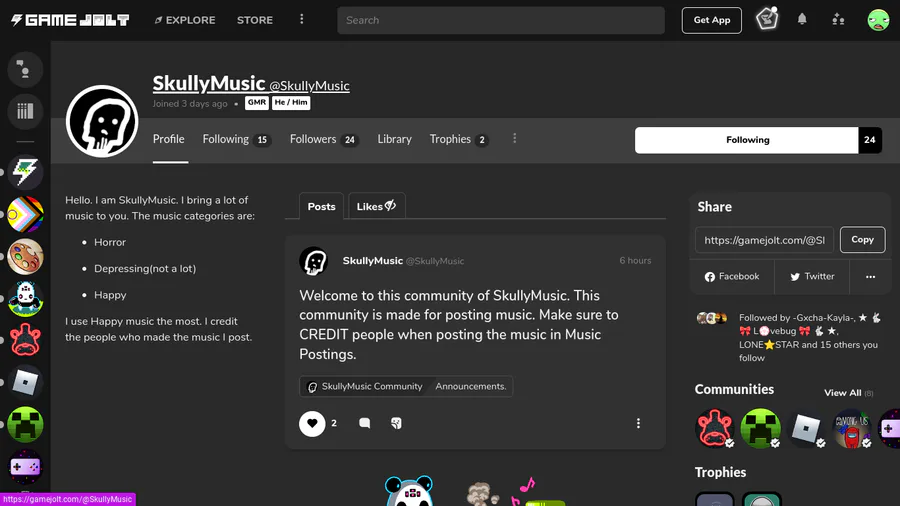The image size is (900, 506).
Task: Click the post author avatar
Action: coord(313,261)
